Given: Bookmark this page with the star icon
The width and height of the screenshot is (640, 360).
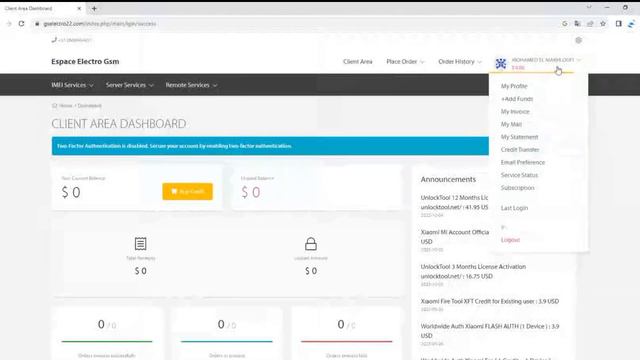Looking at the screenshot, I should point(603,24).
